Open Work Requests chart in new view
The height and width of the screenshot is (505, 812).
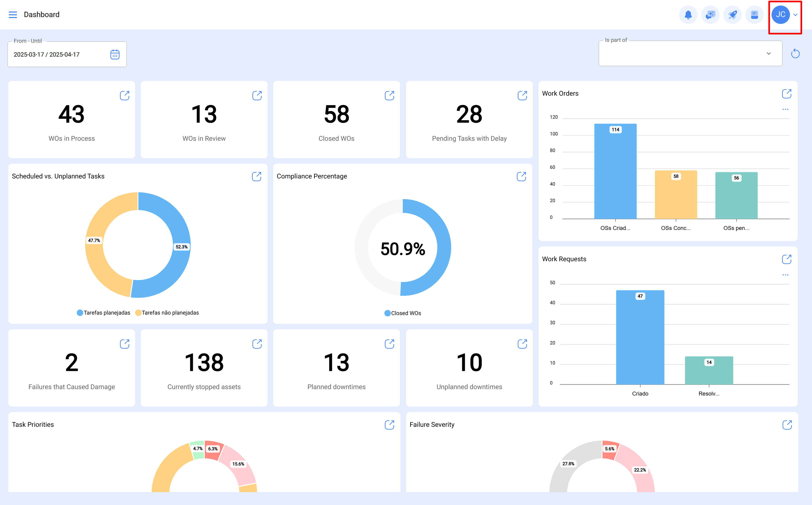(787, 259)
